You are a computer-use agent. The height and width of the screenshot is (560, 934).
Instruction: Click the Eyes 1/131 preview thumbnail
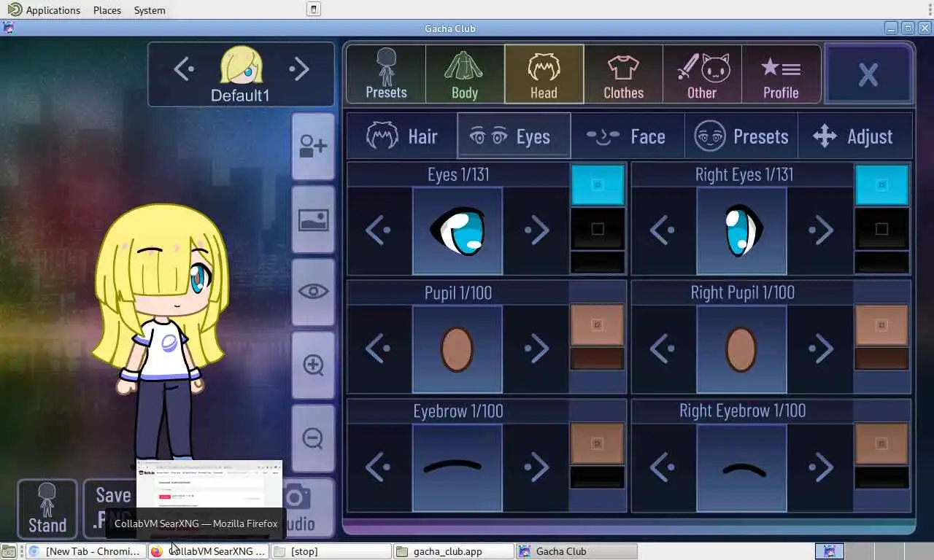(458, 231)
